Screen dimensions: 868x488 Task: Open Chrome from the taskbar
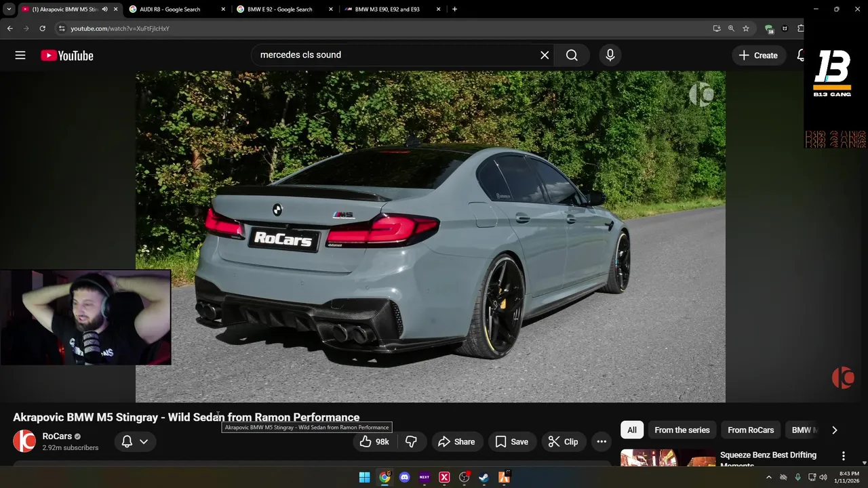(x=384, y=477)
